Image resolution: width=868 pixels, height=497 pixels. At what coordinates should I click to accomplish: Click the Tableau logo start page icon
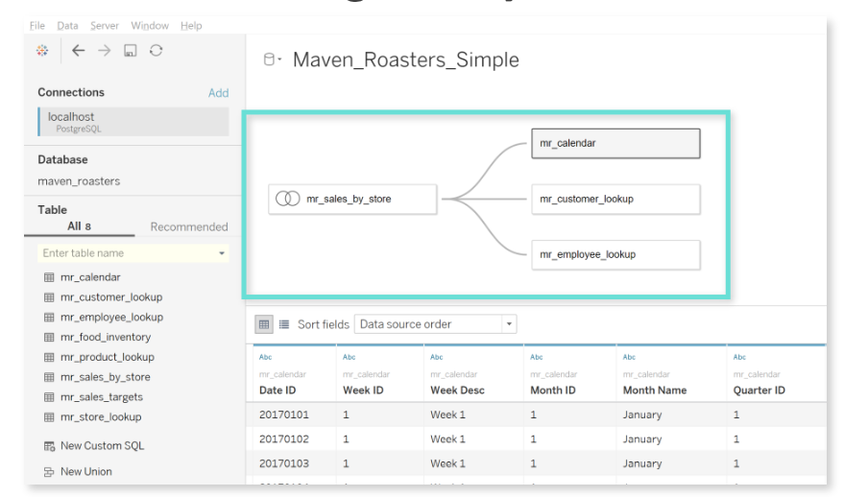tap(42, 51)
